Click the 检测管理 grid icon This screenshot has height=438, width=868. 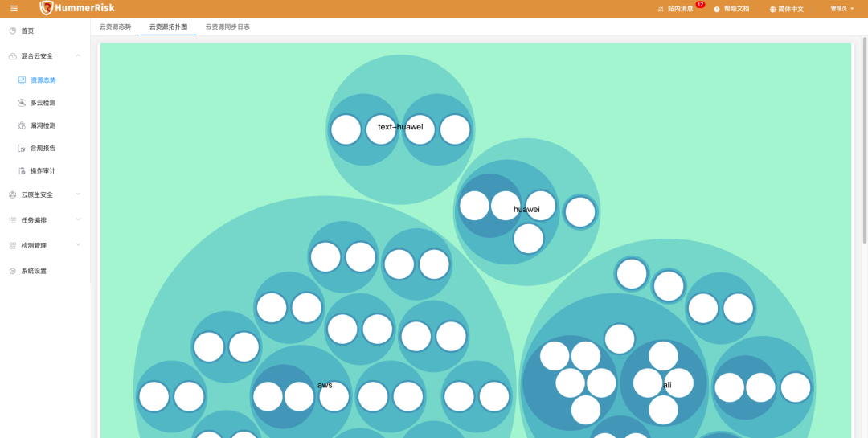pyautogui.click(x=13, y=245)
